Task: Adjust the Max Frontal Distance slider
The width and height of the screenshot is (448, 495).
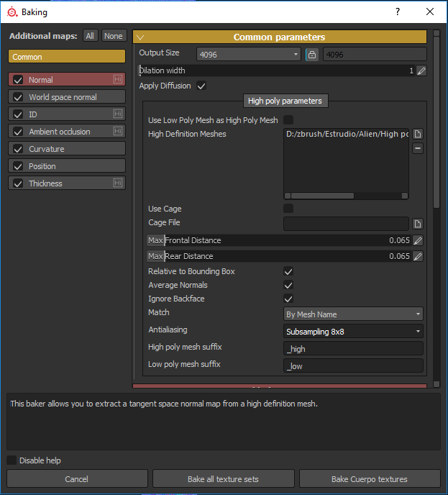Action: click(288, 240)
